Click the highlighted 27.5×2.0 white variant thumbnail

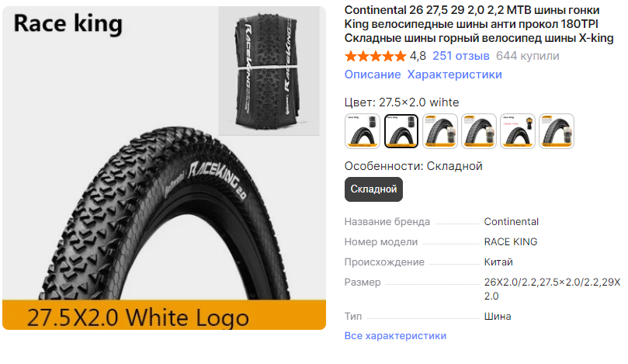(401, 131)
